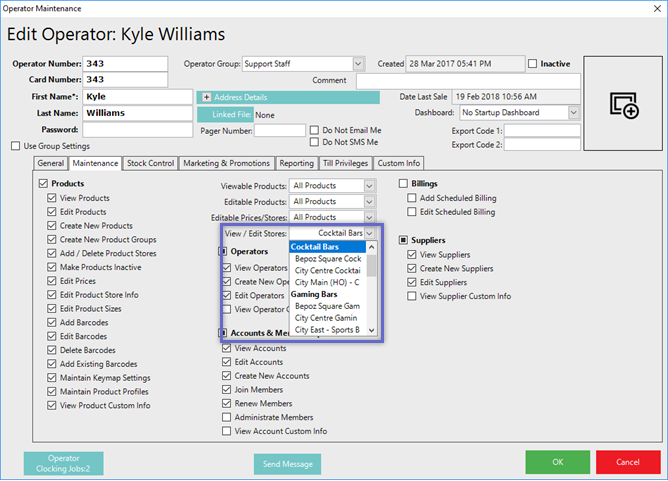Image resolution: width=668 pixels, height=481 pixels.
Task: Click the Password input field
Action: pos(123,130)
